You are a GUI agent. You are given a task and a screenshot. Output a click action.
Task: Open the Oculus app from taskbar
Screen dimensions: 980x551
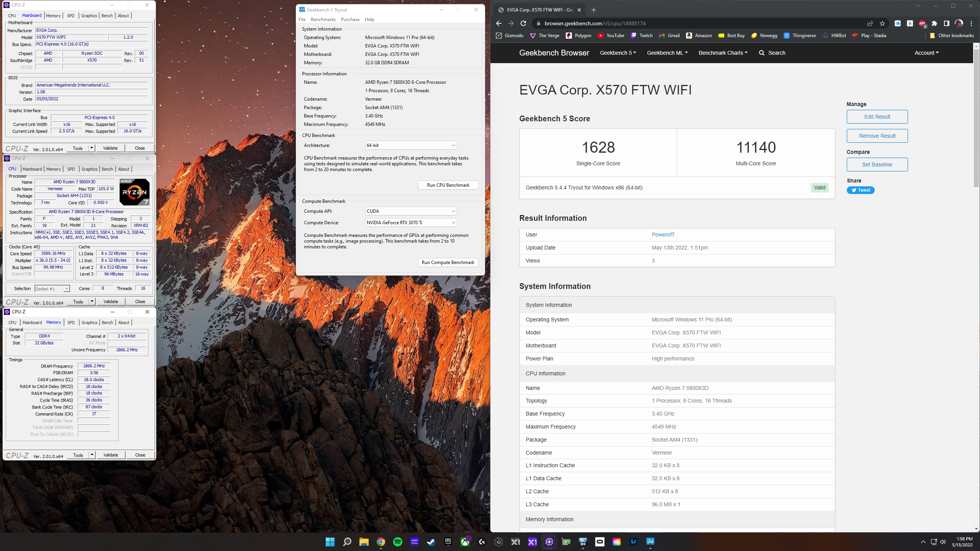pyautogui.click(x=600, y=541)
